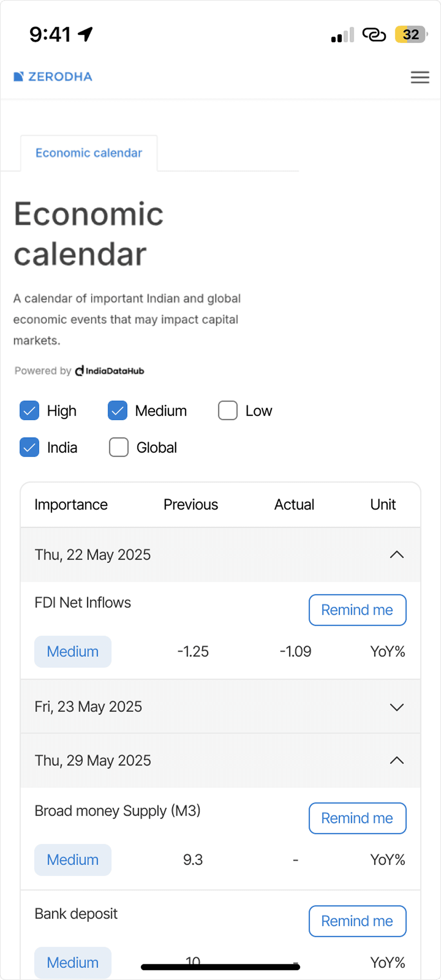Enable the Low importance checkbox

pos(228,410)
